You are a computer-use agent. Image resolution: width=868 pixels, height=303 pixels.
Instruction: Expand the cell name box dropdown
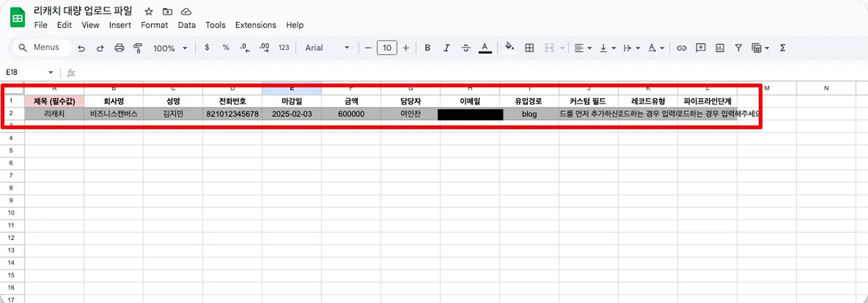coord(51,72)
